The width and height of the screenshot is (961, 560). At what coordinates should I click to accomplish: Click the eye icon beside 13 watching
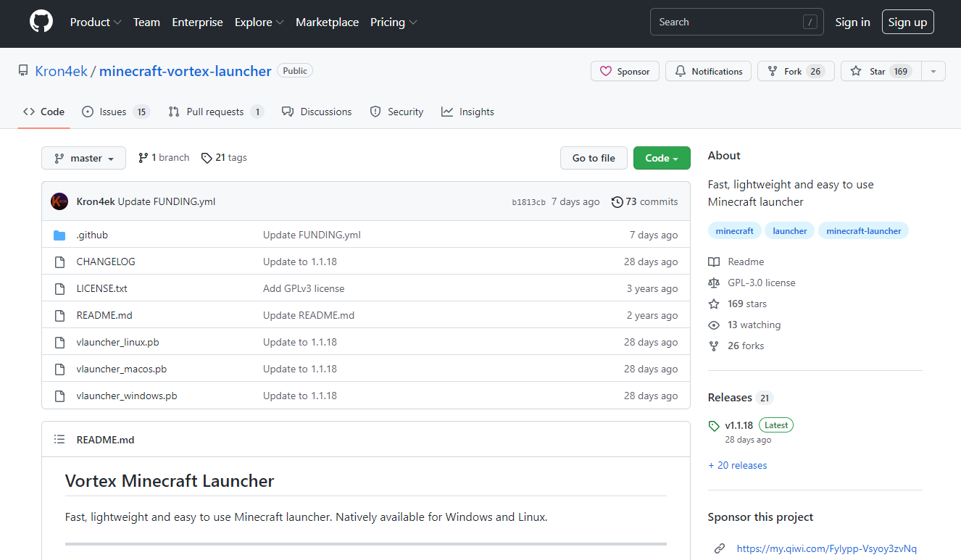click(x=714, y=325)
